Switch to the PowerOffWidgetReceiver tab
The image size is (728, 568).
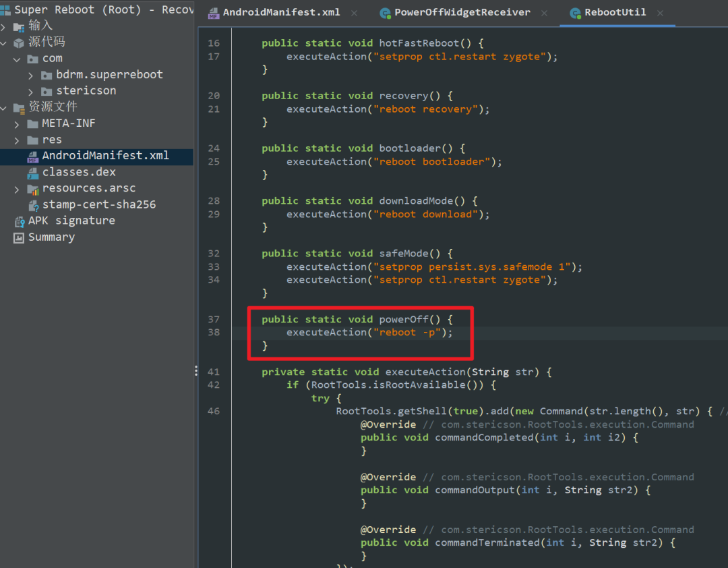click(x=462, y=13)
